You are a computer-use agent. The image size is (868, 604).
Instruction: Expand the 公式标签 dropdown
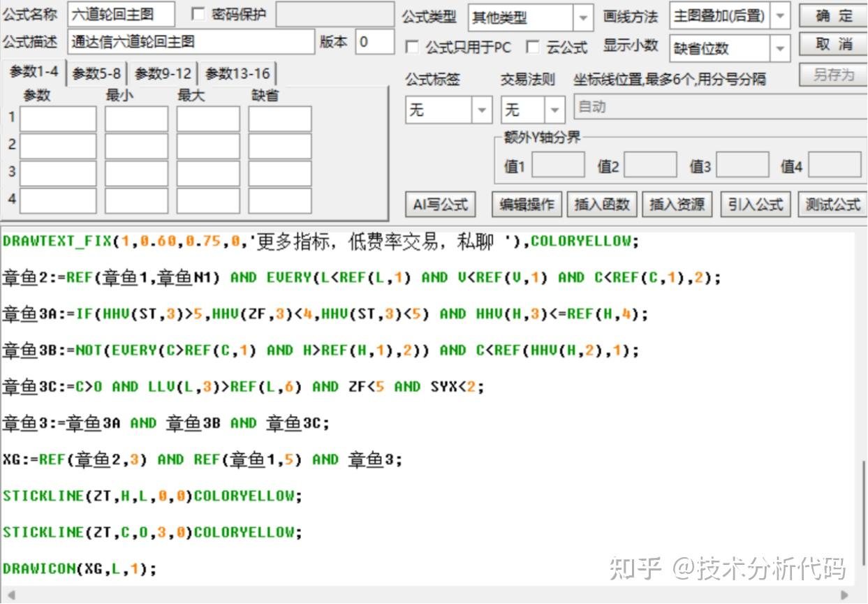tap(482, 110)
